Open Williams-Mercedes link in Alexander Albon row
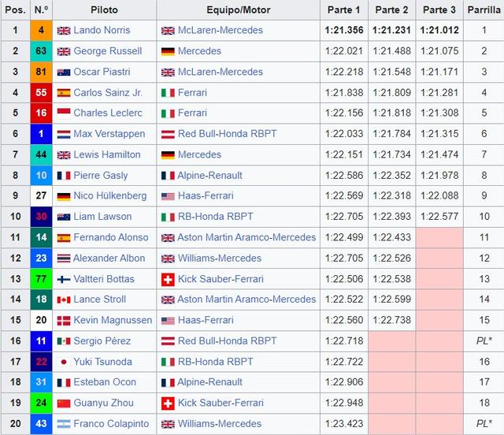The image size is (504, 435). tap(220, 258)
